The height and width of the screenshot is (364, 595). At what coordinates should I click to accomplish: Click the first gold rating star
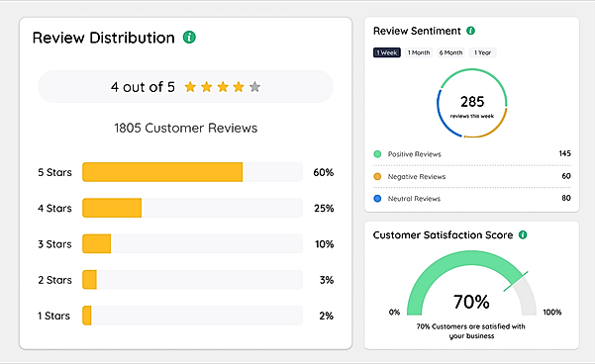click(190, 87)
